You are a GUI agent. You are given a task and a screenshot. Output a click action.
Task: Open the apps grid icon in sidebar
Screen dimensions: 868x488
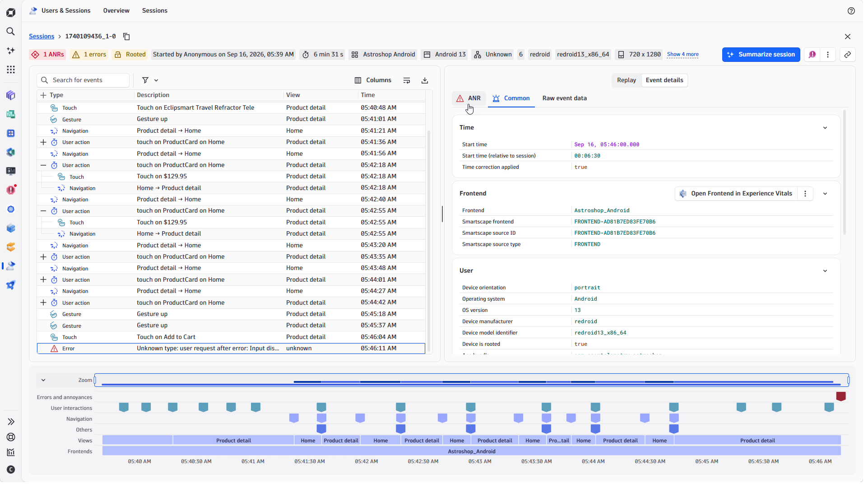point(11,70)
